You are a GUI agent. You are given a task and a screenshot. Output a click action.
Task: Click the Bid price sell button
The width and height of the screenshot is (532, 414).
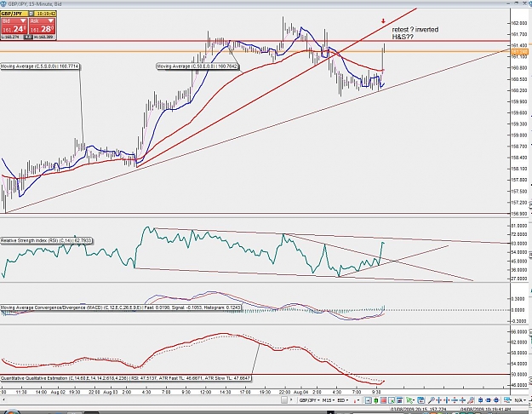(x=14, y=26)
